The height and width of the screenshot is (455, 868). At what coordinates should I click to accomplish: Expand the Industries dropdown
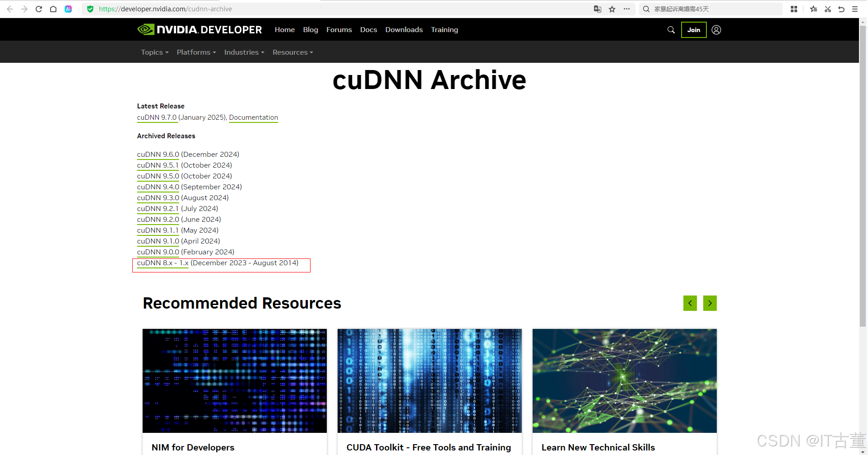click(244, 52)
